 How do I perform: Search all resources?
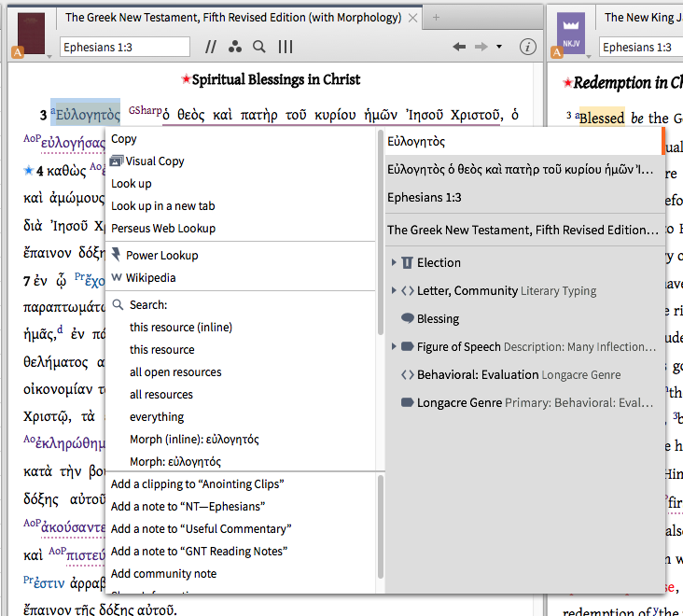pos(161,395)
